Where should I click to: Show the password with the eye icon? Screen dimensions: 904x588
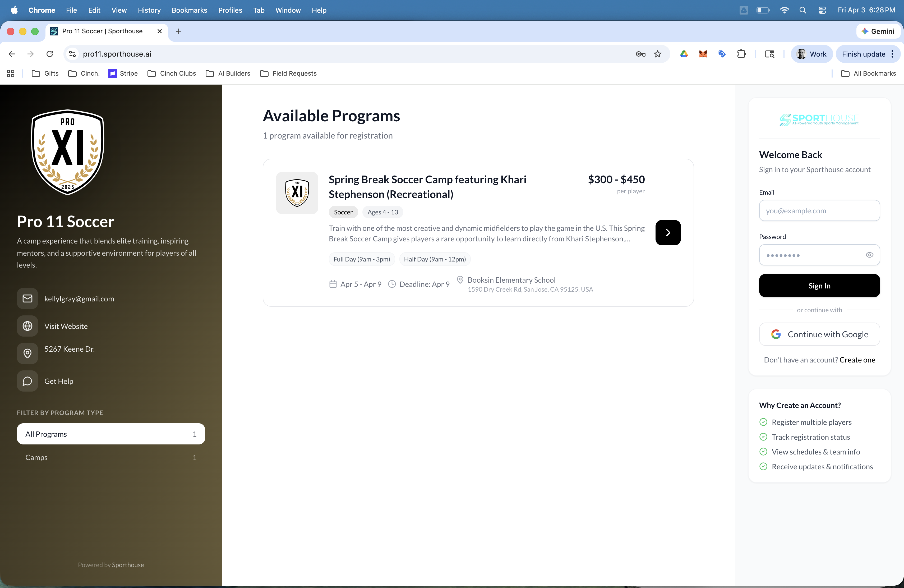[x=869, y=255]
